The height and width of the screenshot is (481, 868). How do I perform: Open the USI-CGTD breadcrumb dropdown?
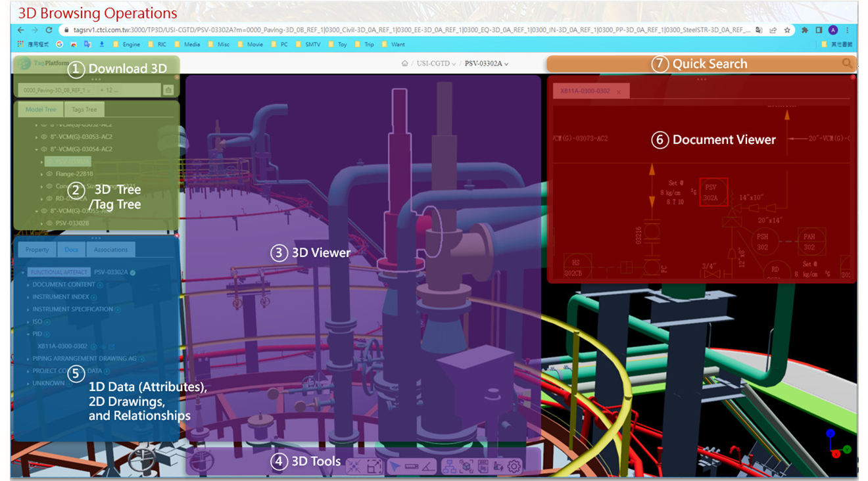coord(436,64)
